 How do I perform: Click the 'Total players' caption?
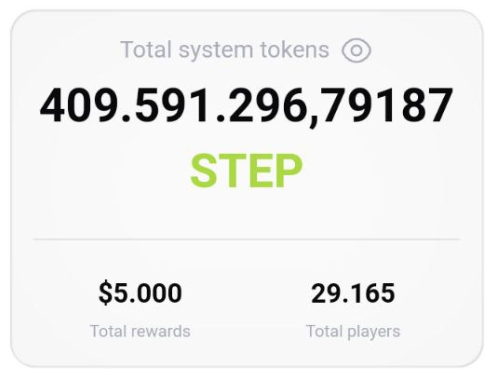tap(353, 332)
